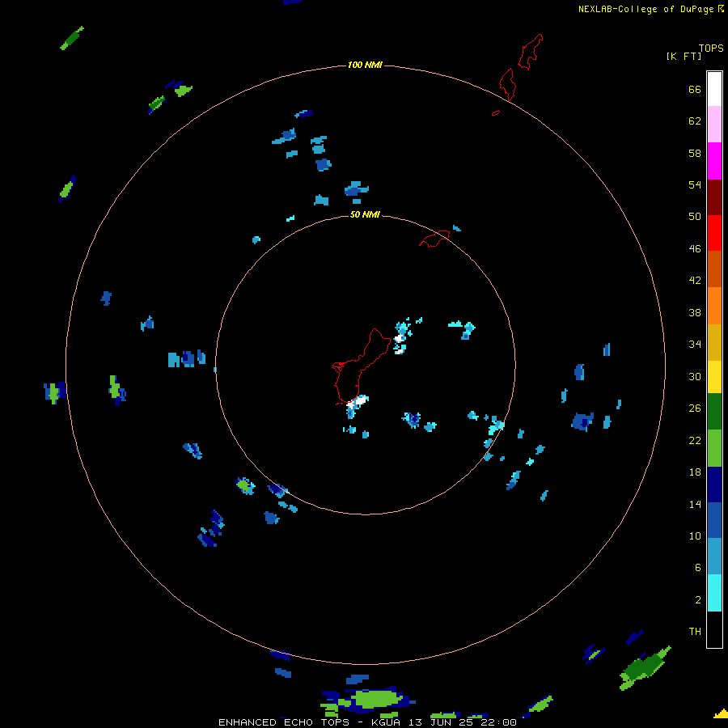728x728 pixels.
Task: Click the bright red legend swatch
Action: point(714,233)
